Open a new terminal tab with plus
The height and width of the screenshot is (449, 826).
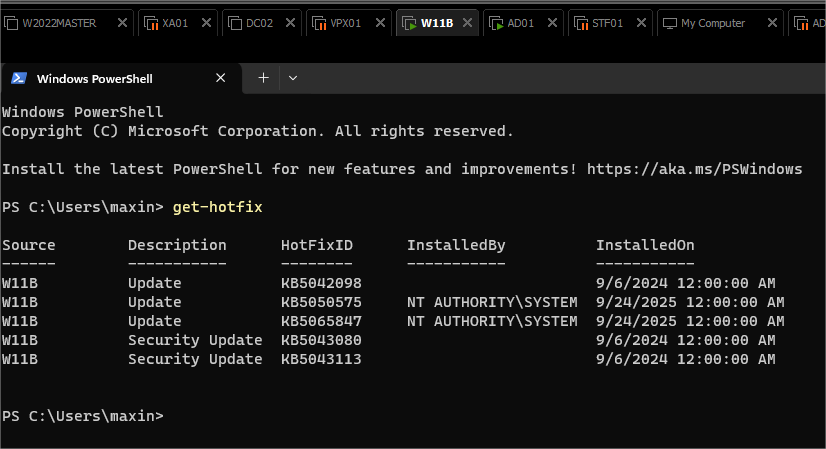coord(264,78)
